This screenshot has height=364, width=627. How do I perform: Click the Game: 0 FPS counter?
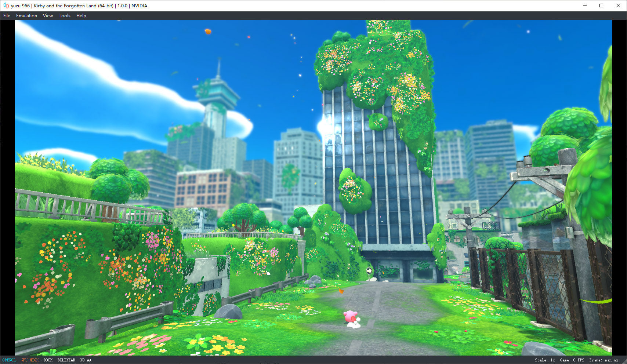pos(572,360)
